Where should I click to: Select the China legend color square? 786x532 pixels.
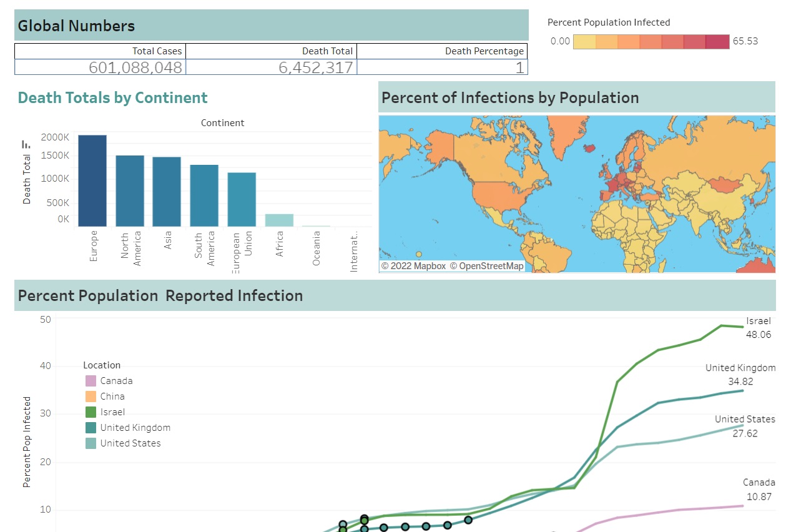91,397
